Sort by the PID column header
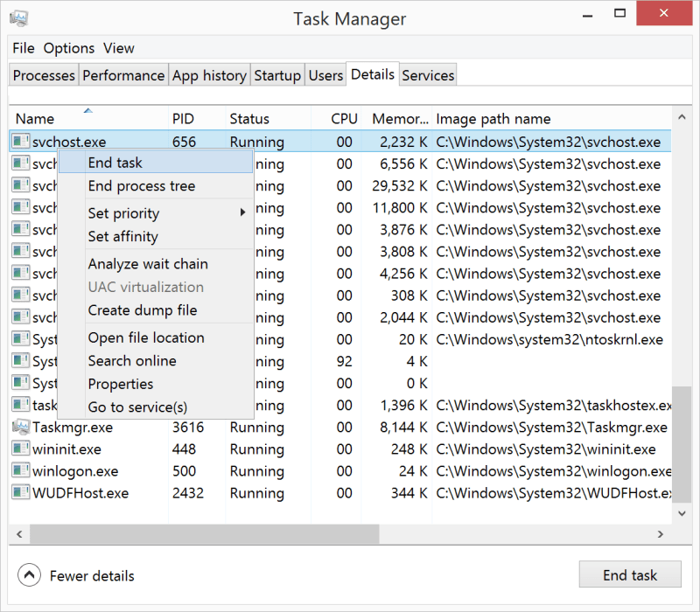This screenshot has height=612, width=700. coord(197,119)
